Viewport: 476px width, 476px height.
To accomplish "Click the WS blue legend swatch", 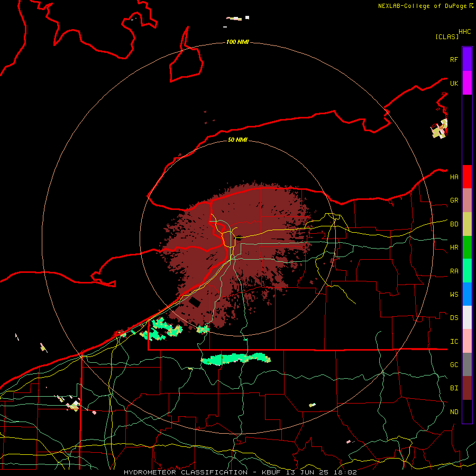I will pyautogui.click(x=467, y=294).
